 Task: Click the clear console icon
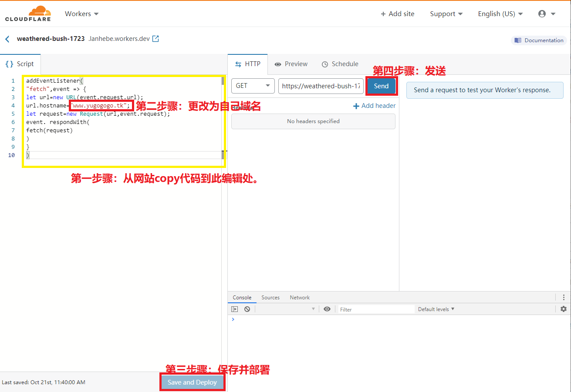(247, 309)
